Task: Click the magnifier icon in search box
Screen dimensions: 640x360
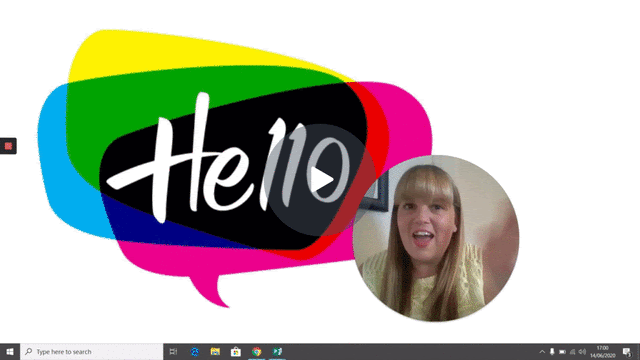Action: [29, 351]
